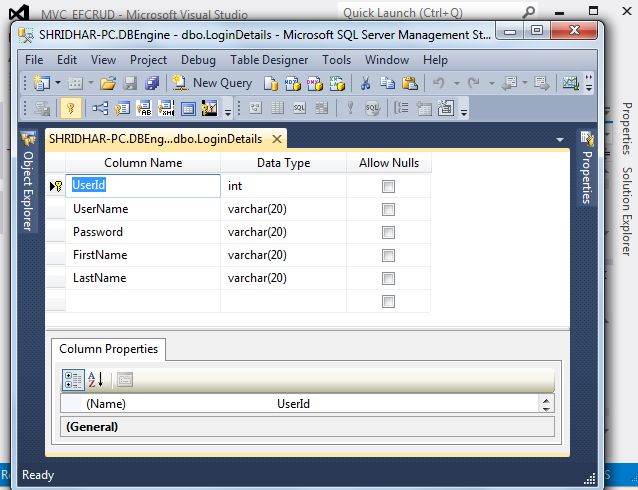This screenshot has height=490, width=638.
Task: Click the Manage Indexes and Keys icon
Action: (122, 108)
